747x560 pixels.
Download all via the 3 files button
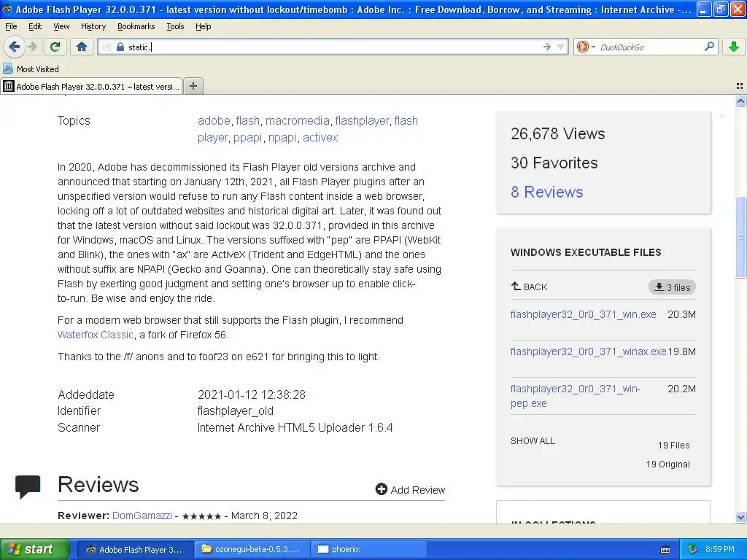click(672, 287)
